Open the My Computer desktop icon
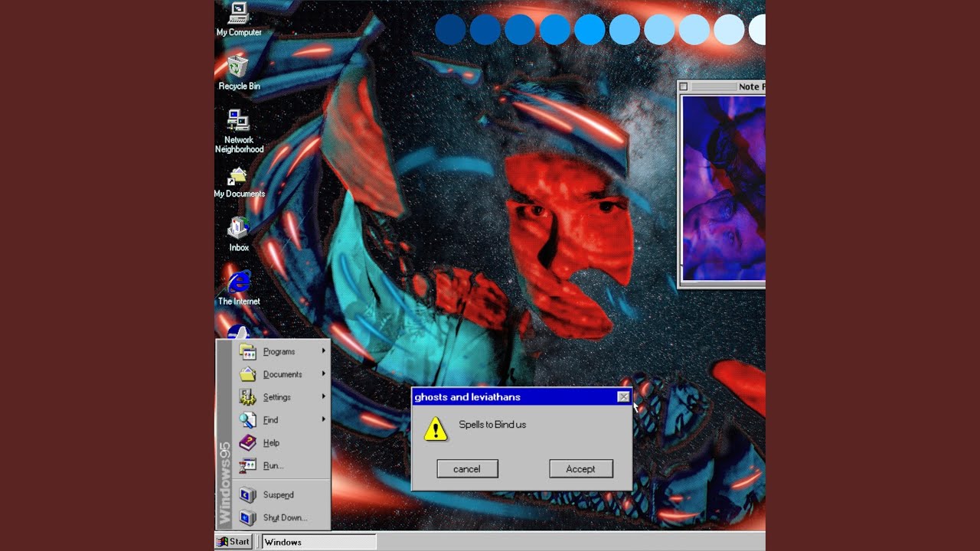This screenshot has width=980, height=551. [x=239, y=19]
